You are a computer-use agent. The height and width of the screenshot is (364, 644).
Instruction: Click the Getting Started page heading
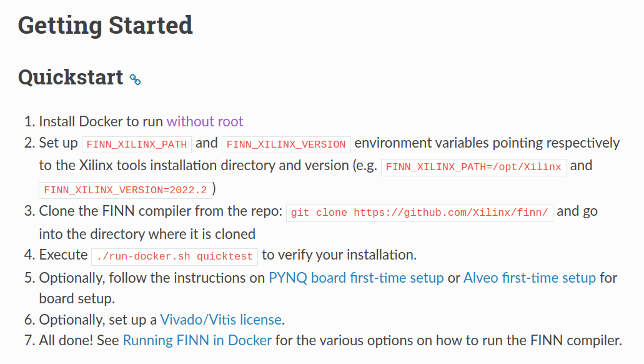point(105,25)
